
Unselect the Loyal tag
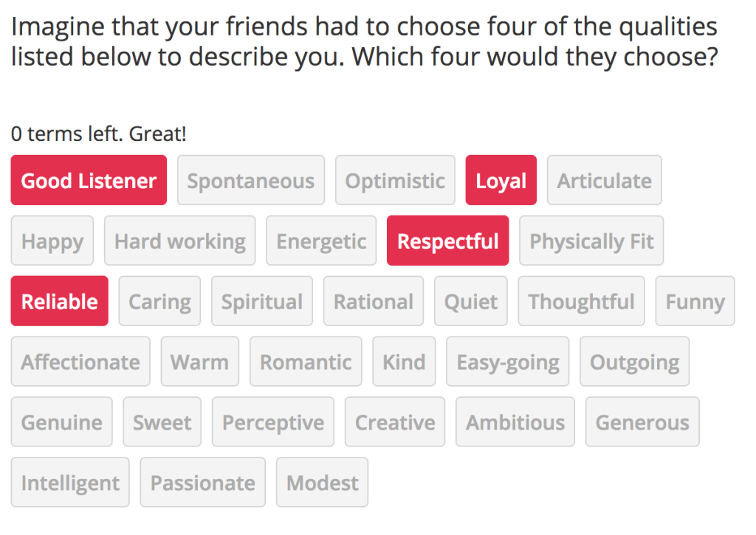click(x=501, y=181)
